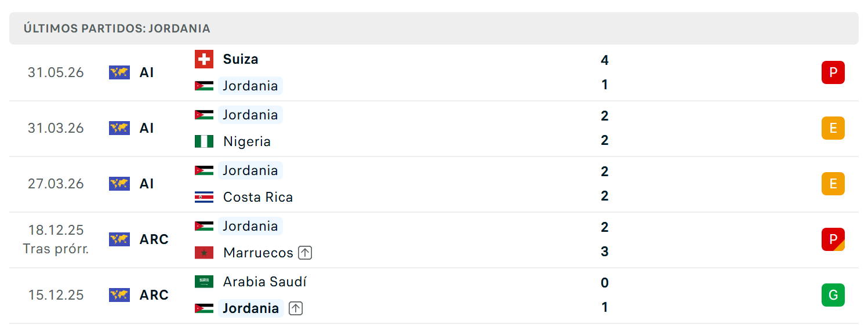Click the world map icon on the 31.05.26 row
This screenshot has width=868, height=335.
click(x=119, y=72)
